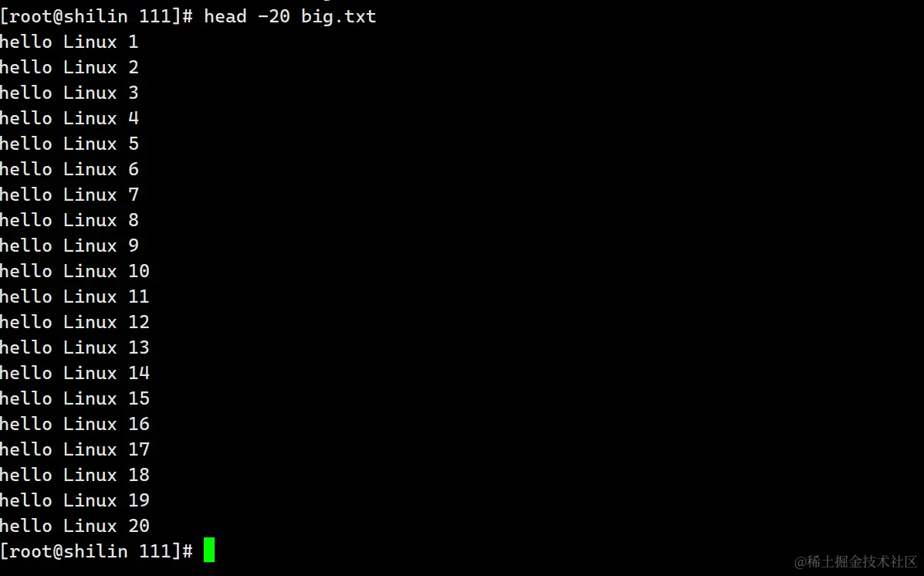Click the 'hello Linux 10' output line
Viewport: 924px width, 576px height.
point(75,270)
